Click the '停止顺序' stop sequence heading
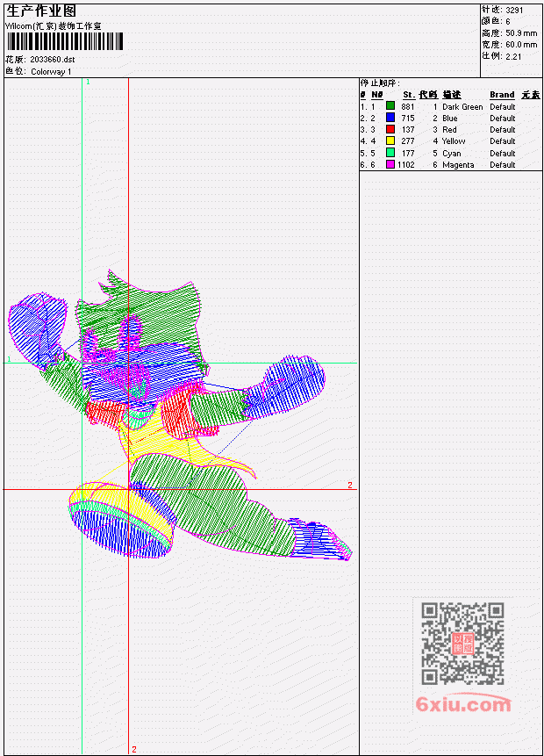 coord(380,83)
